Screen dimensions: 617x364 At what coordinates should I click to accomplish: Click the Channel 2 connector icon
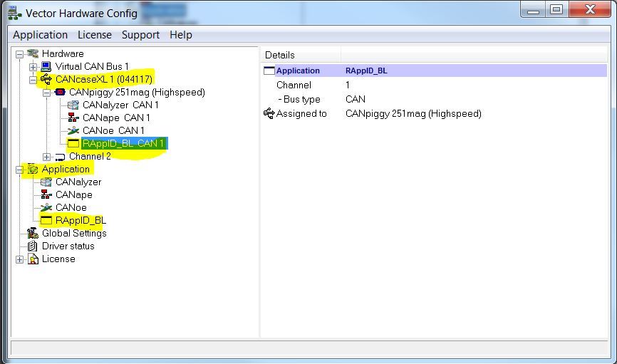(60, 157)
